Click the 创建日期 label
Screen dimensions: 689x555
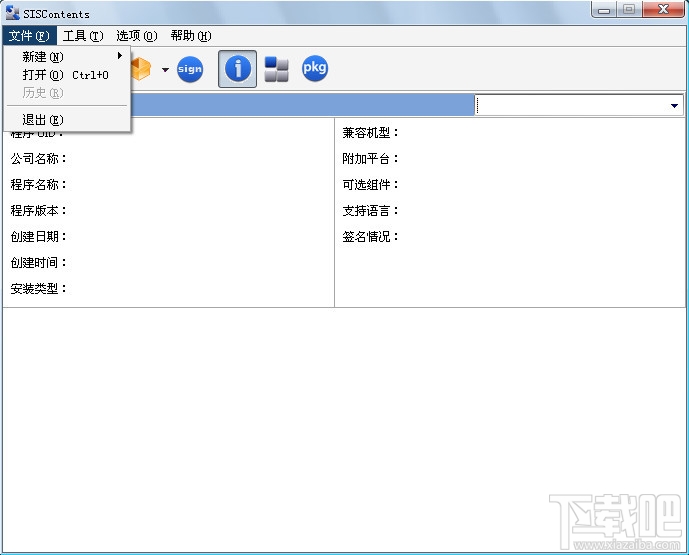(39, 236)
